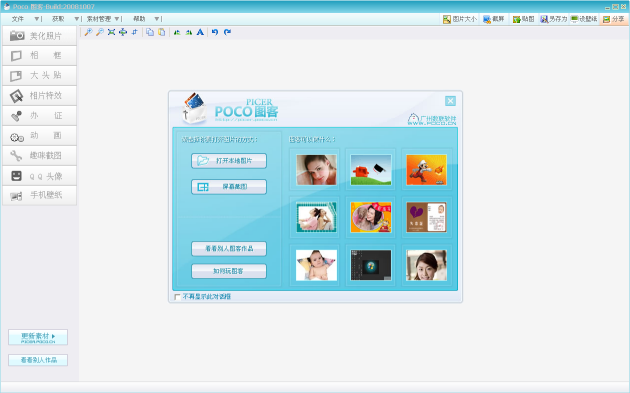This screenshot has width=630, height=393.
Task: Click the 贴图 sticker toolbar button
Action: tap(524, 19)
